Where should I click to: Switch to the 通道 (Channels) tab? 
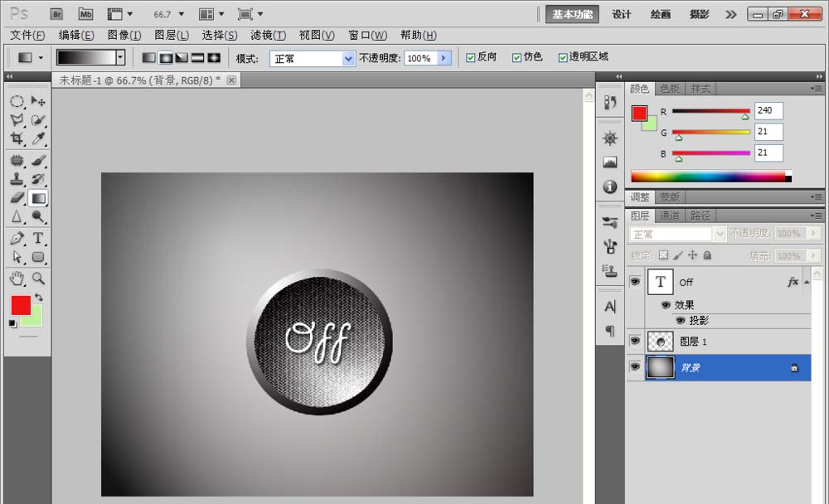[x=670, y=216]
